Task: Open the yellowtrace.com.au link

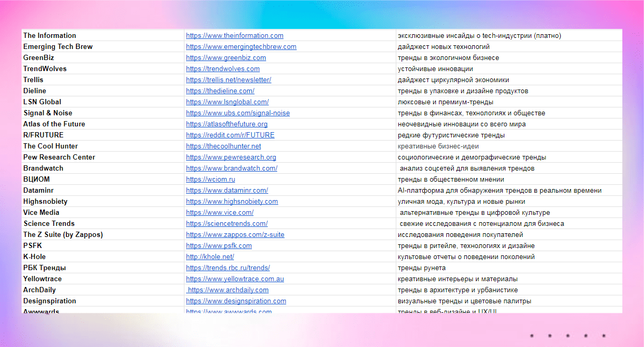Action: tap(235, 279)
